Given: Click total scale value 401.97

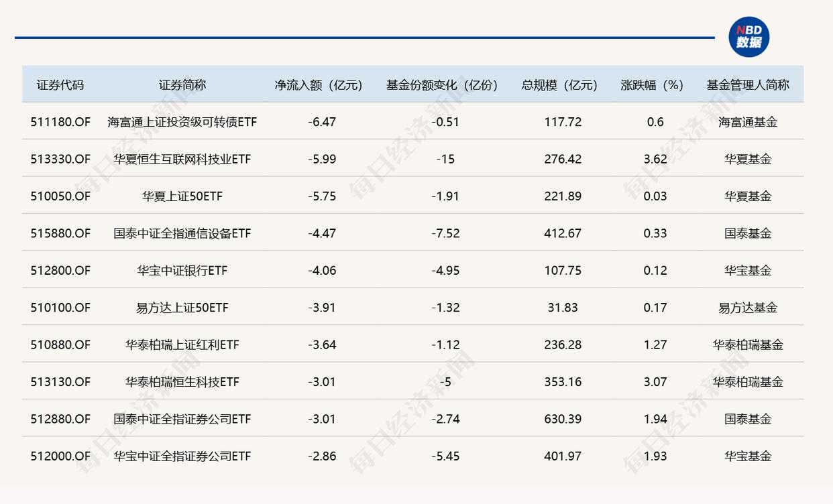Looking at the screenshot, I should point(563,456).
